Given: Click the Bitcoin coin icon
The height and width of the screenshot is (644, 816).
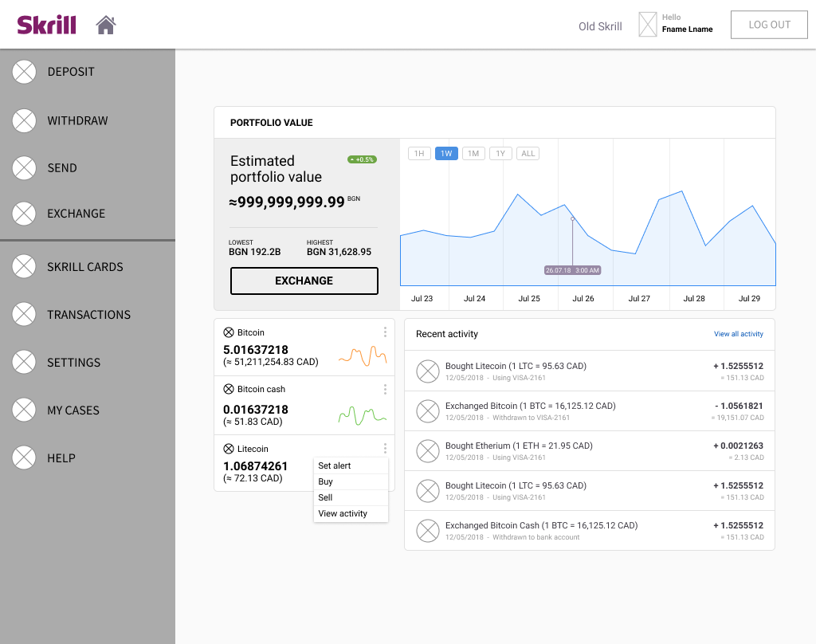Looking at the screenshot, I should click(229, 332).
